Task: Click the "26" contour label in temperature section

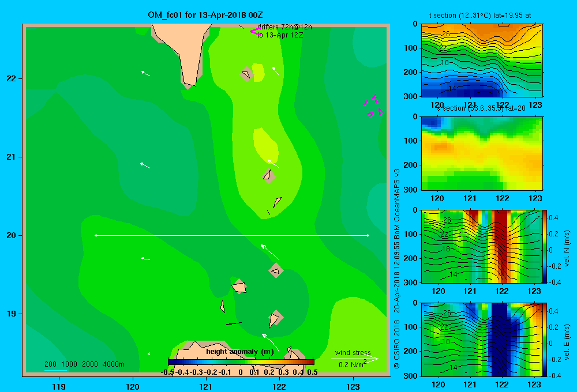Action: pyautogui.click(x=445, y=33)
